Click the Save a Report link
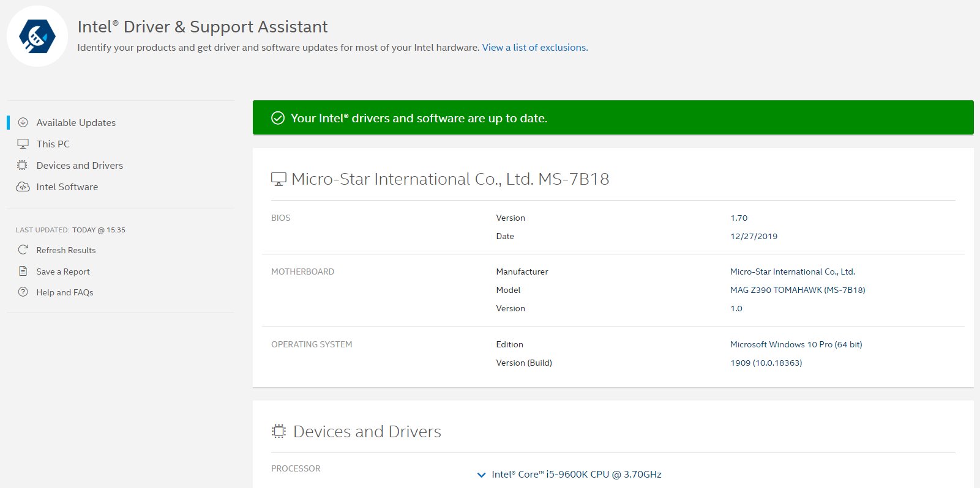The height and width of the screenshot is (488, 980). [63, 272]
